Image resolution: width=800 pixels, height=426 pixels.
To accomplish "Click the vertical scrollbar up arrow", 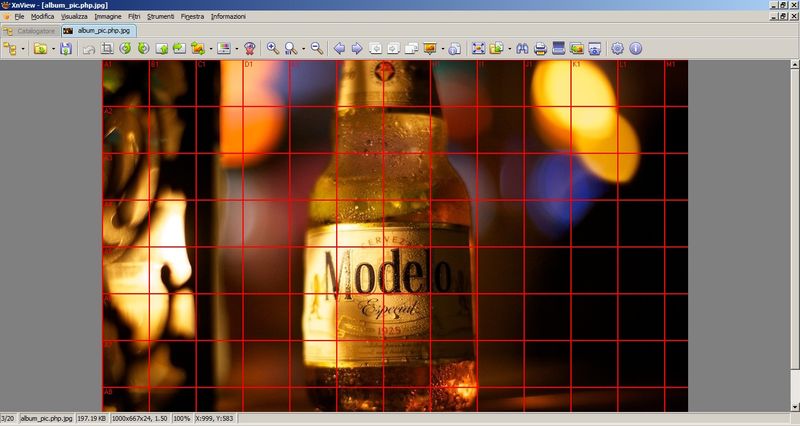I will coord(794,64).
